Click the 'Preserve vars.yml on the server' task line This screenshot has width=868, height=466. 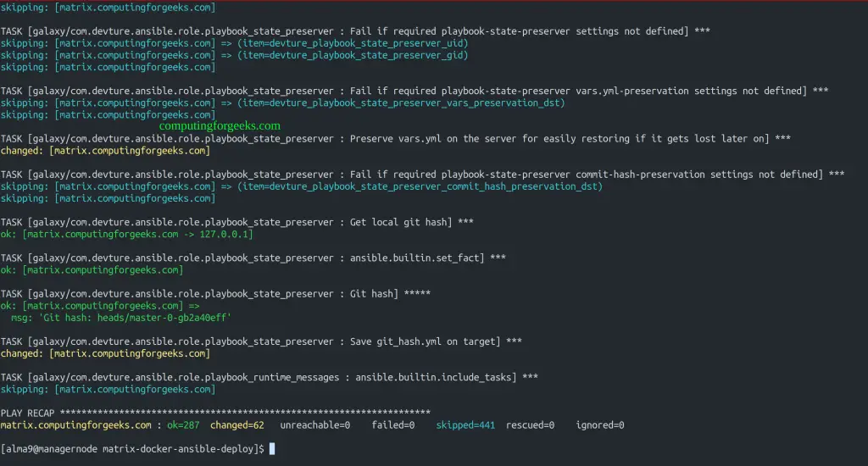pos(395,139)
